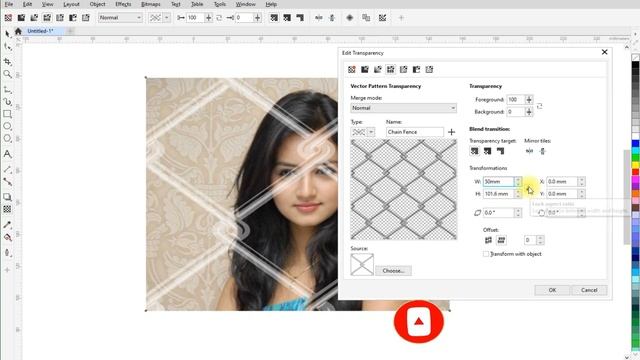Image resolution: width=640 pixels, height=360 pixels.
Task: Switch to Untitled-1 document tab
Action: pos(40,31)
